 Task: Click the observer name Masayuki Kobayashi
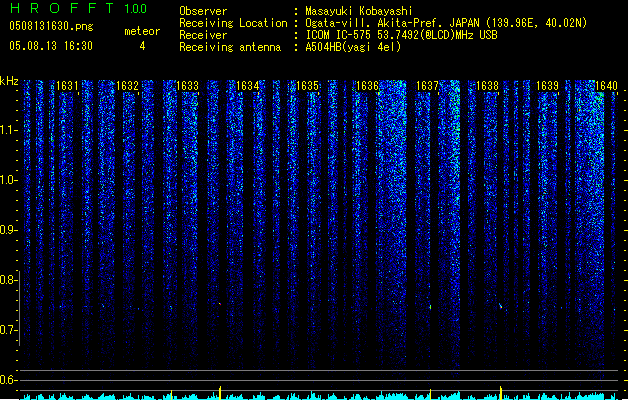(359, 11)
